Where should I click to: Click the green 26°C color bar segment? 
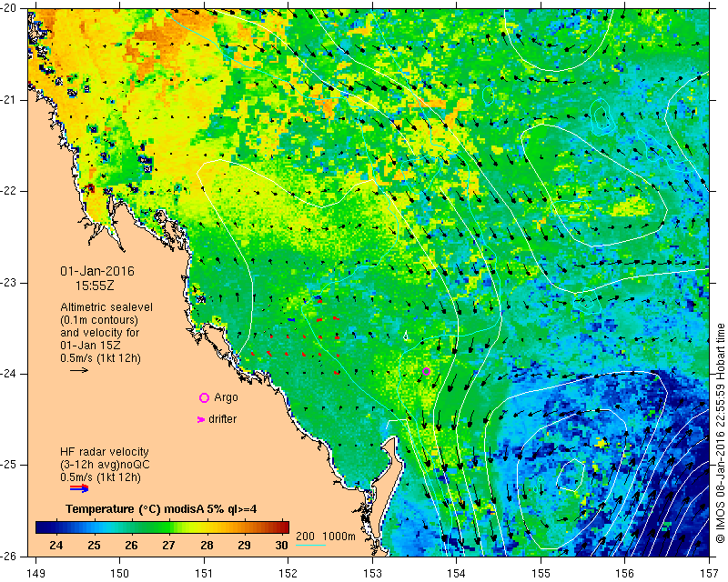131,527
